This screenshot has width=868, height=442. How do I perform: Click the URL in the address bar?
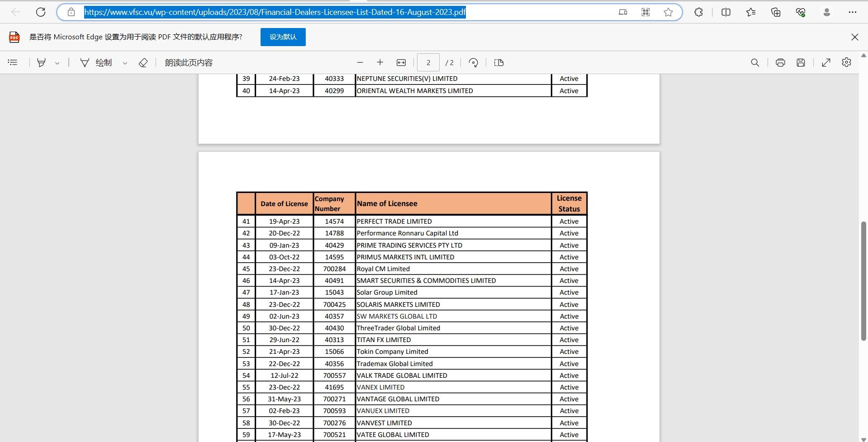275,12
